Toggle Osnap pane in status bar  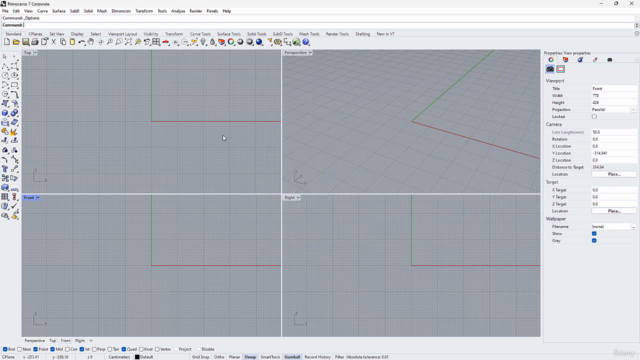(250, 357)
